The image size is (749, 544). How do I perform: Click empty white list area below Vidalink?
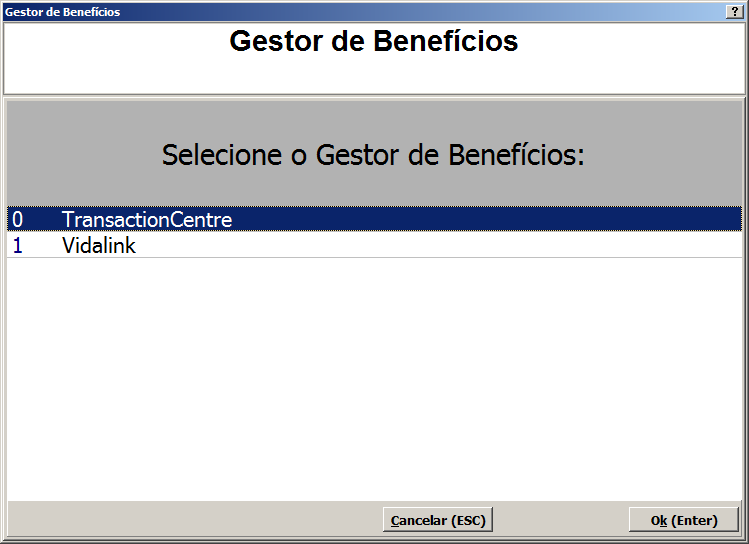(374, 377)
